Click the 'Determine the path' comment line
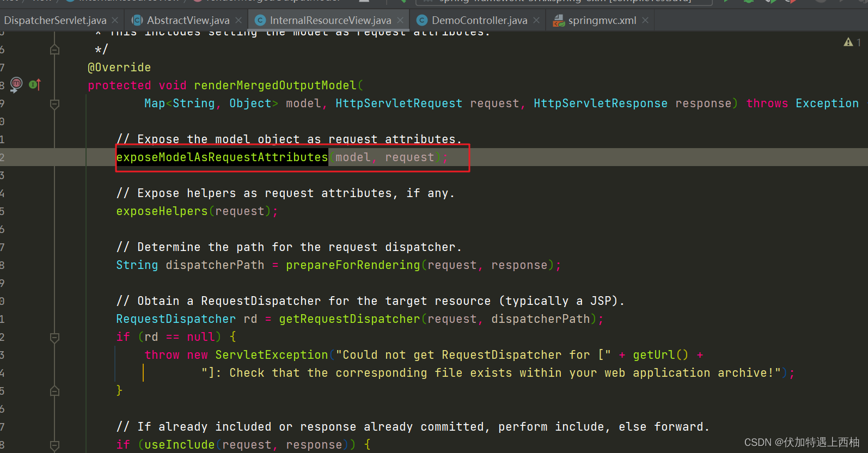 (x=289, y=247)
